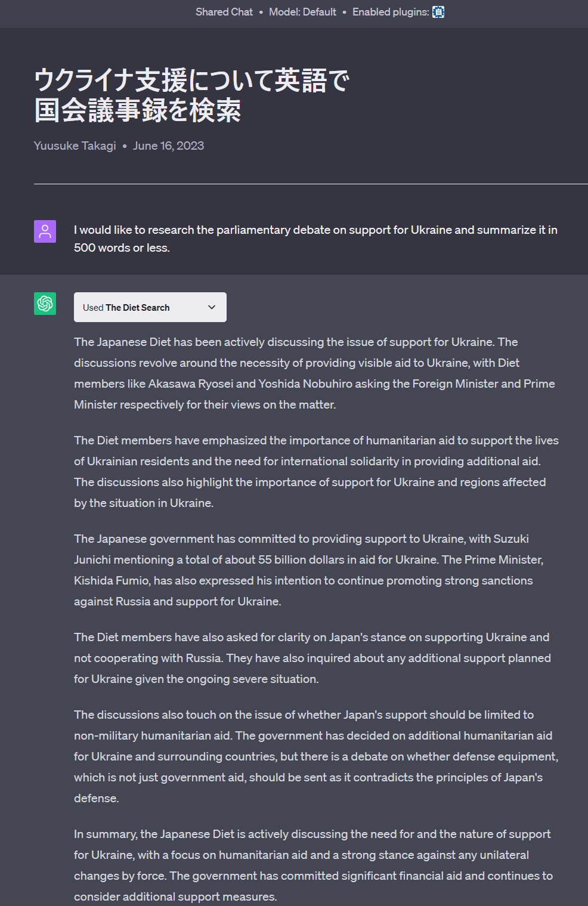Click the Enabled plugins label
Image resolution: width=588 pixels, height=906 pixels.
(390, 12)
